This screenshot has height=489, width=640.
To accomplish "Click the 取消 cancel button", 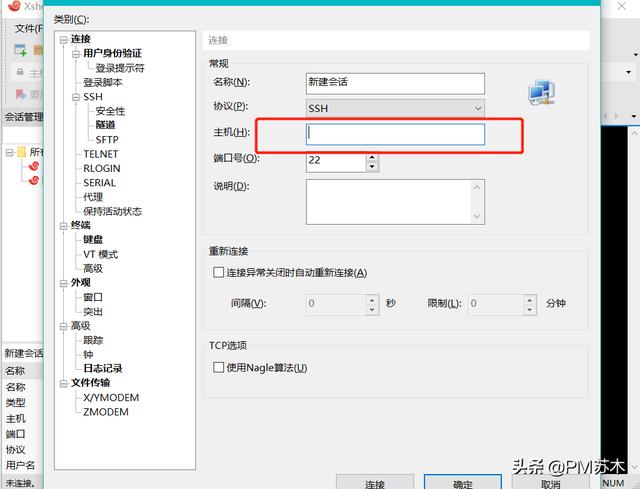I will [551, 482].
